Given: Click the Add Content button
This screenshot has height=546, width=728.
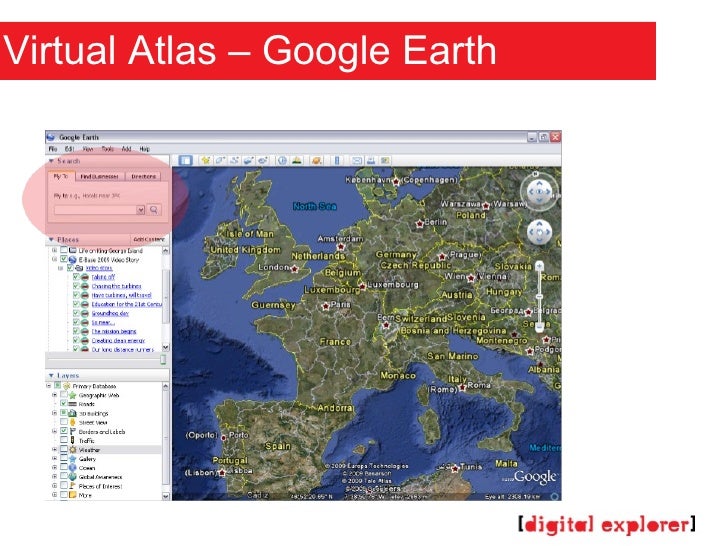Looking at the screenshot, I should [x=149, y=240].
